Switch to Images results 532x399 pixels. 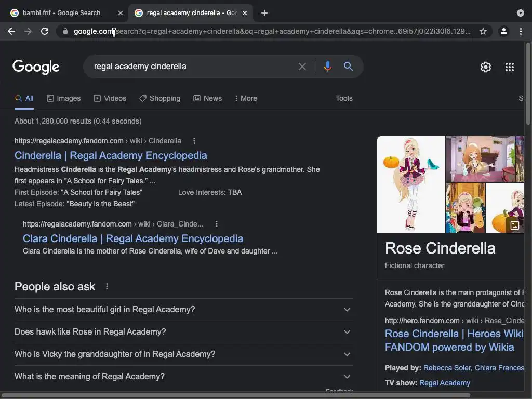coord(64,98)
